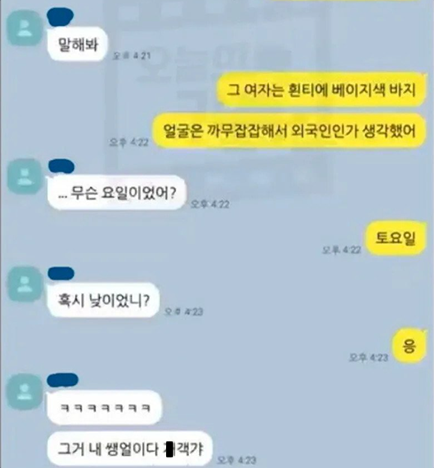
Task: Click the redacted name above 말해봐
Action: [60, 17]
